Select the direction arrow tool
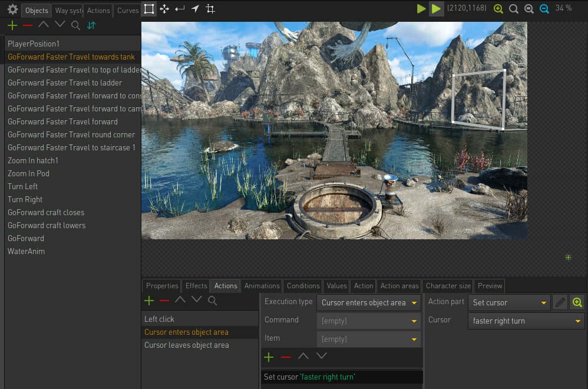588x389 pixels. tap(195, 9)
